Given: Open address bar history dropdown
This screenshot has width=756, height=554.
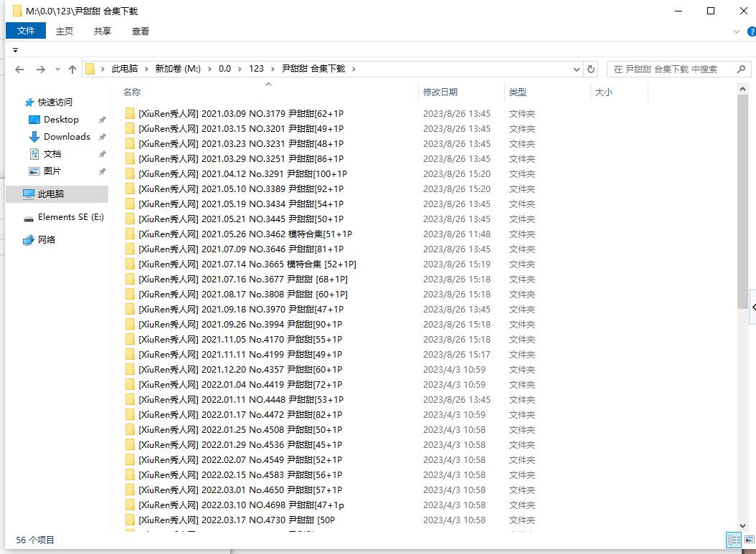Looking at the screenshot, I should click(576, 70).
